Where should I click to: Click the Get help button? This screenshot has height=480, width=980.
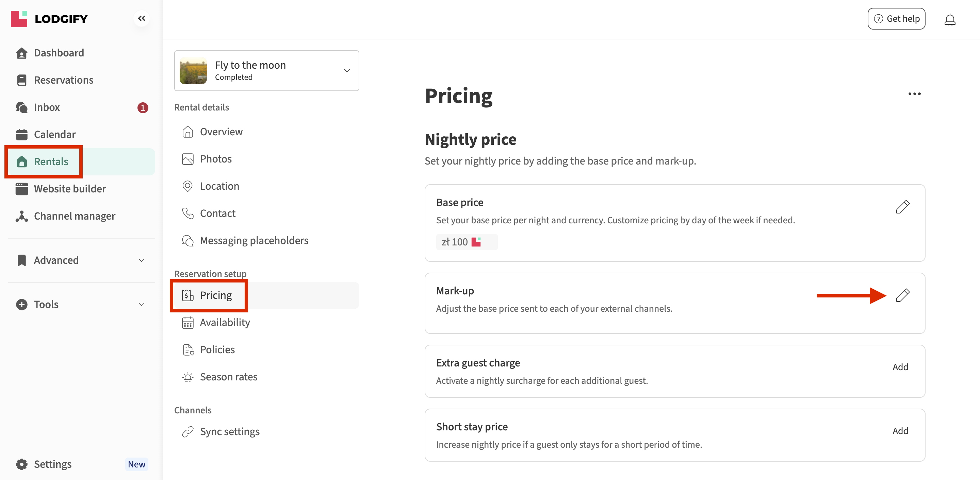pos(896,19)
